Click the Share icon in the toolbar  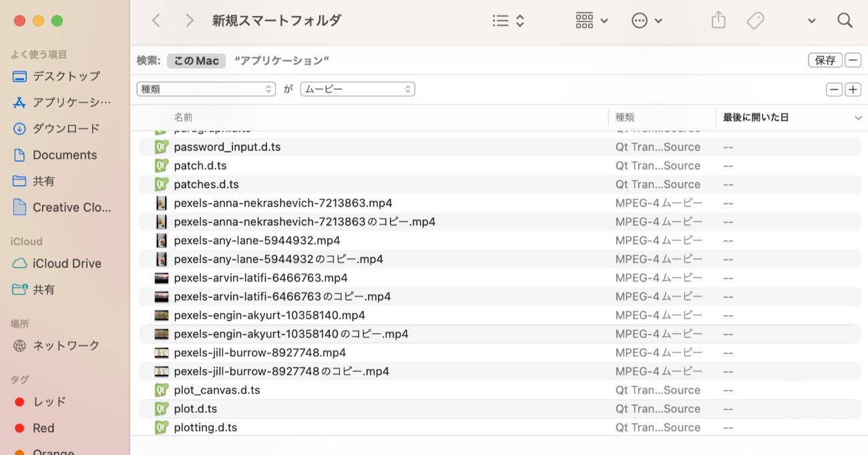[x=718, y=20]
